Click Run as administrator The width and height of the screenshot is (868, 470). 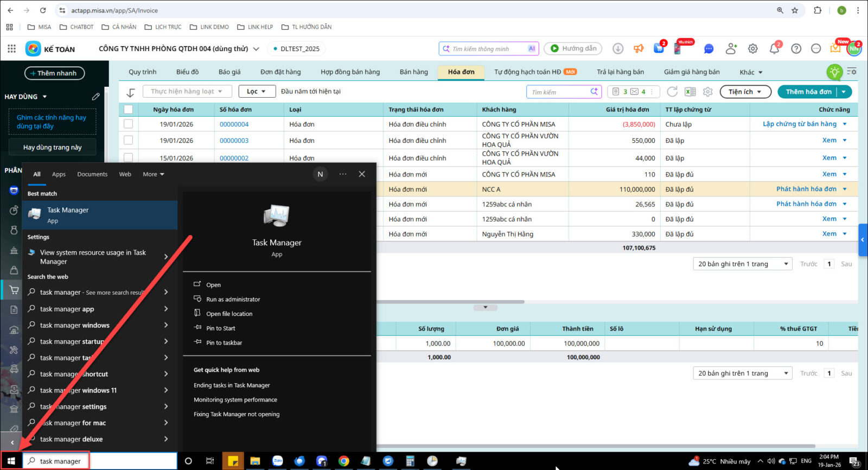click(233, 300)
